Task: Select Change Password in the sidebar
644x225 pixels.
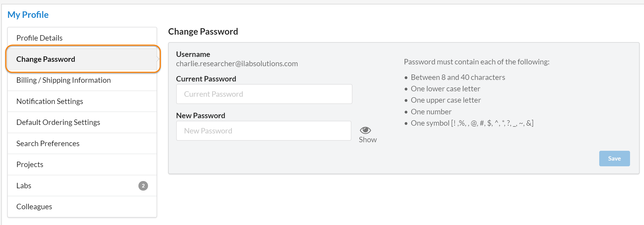Action: [46, 59]
